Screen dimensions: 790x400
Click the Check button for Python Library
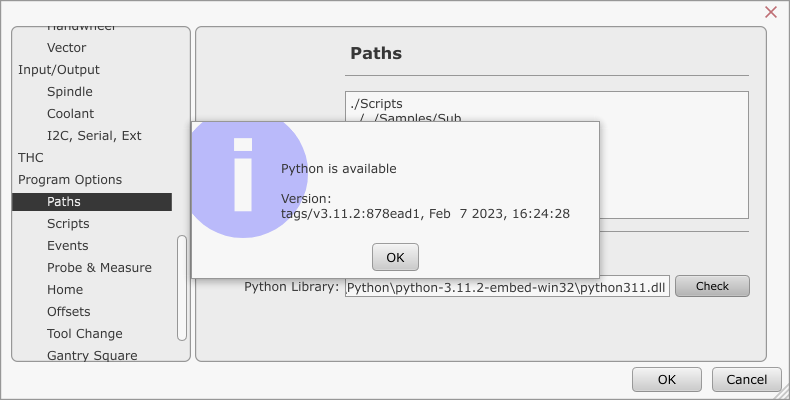click(x=712, y=286)
